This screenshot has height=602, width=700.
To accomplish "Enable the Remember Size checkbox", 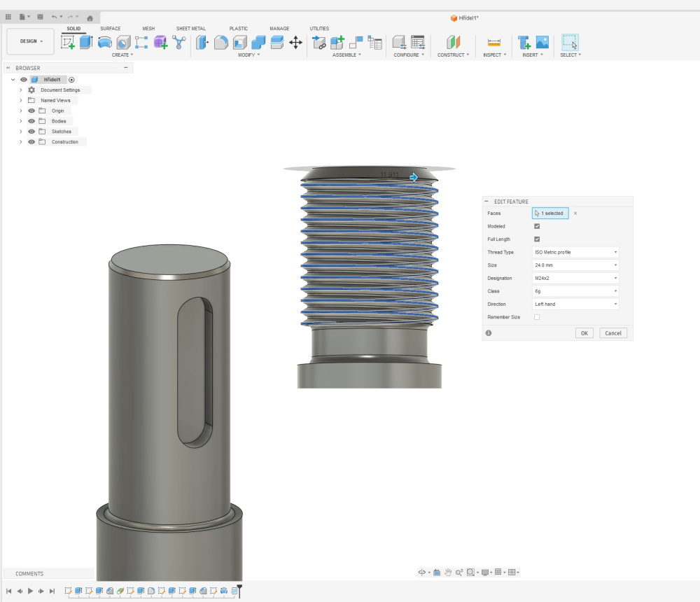I will [537, 317].
